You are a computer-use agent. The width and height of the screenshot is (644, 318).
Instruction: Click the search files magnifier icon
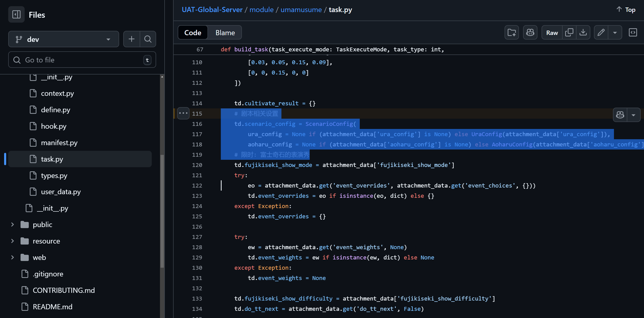[148, 39]
